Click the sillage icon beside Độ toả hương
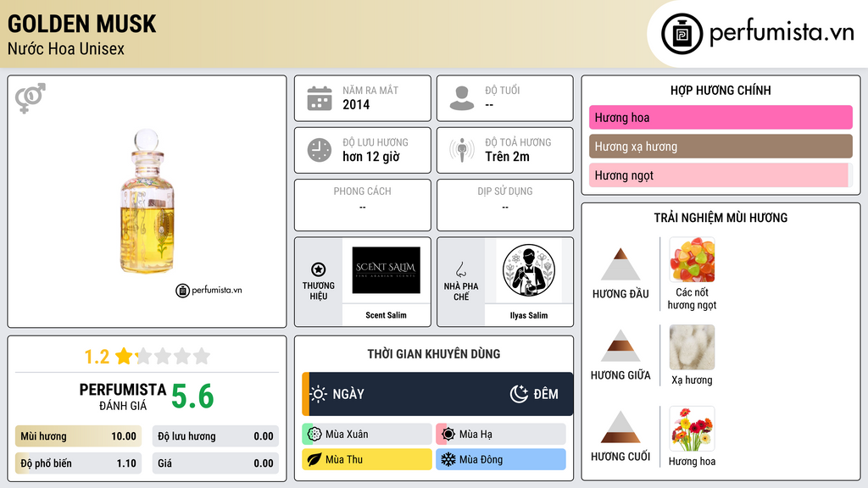The image size is (868, 488). click(462, 150)
